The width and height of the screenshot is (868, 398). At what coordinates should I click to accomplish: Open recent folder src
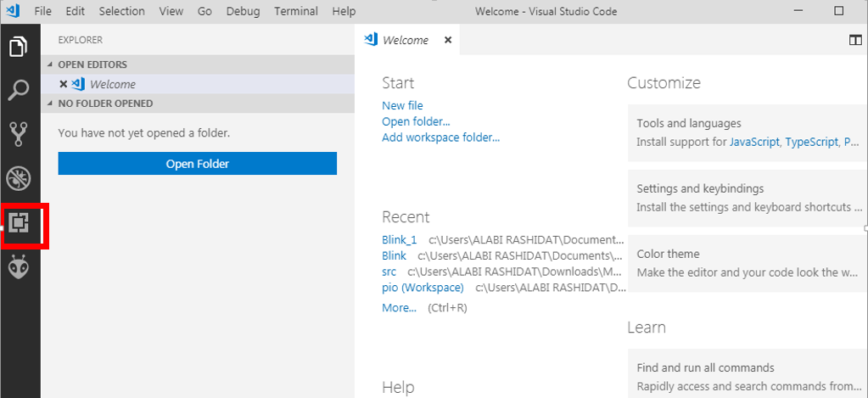coord(389,272)
